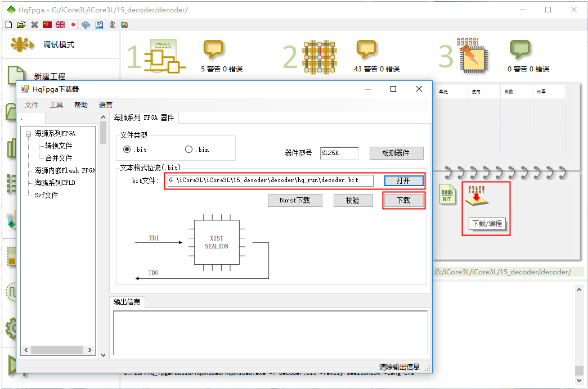588x389 pixels.
Task: Click the BIT file generation icon
Action: (447, 194)
